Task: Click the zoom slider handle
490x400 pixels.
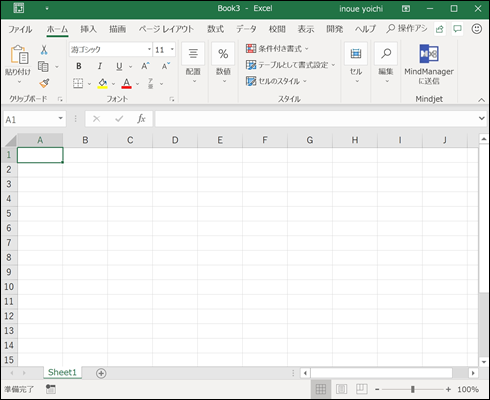Action: [x=413, y=389]
